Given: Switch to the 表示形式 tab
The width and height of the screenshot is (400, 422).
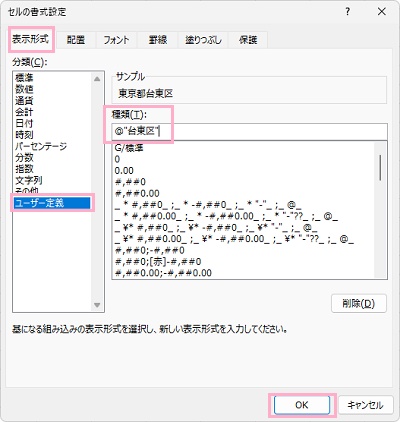Looking at the screenshot, I should click(x=31, y=39).
